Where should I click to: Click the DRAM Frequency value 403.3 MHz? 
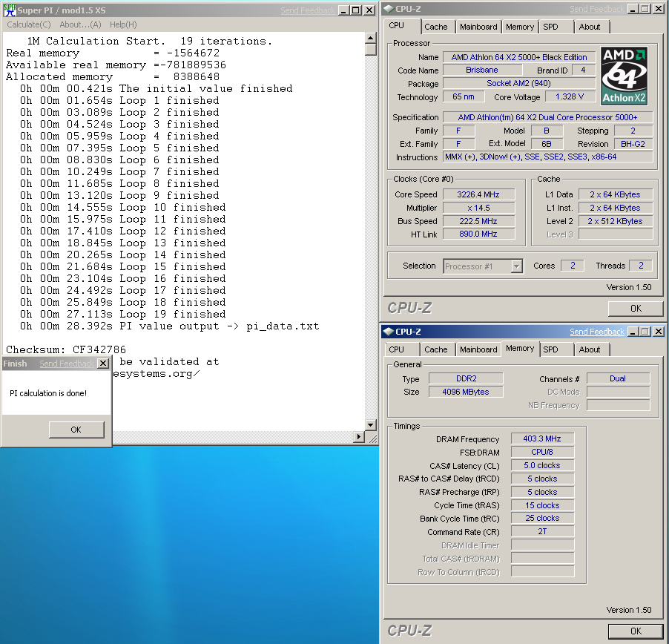(x=542, y=438)
